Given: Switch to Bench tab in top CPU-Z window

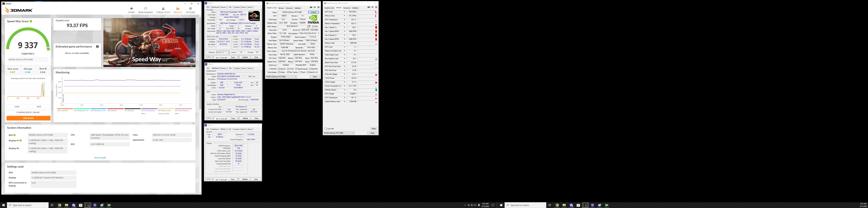Looking at the screenshot, I should (244, 7).
